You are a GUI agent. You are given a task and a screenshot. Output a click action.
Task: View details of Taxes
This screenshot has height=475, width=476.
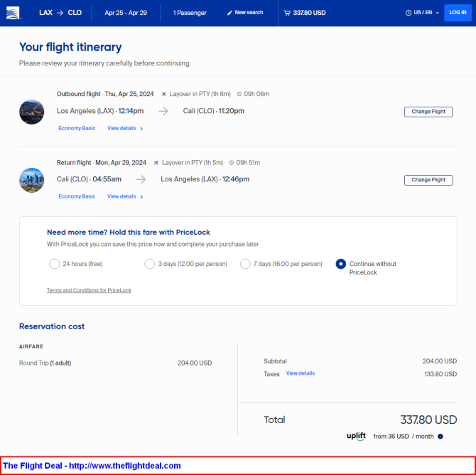click(301, 373)
